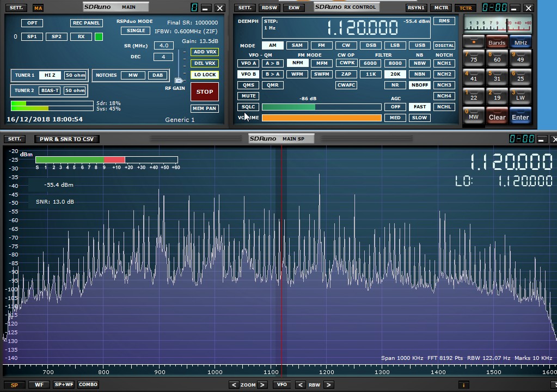The width and height of the screenshot is (557, 392).
Task: Select LSB demodulation mode
Action: [395, 45]
